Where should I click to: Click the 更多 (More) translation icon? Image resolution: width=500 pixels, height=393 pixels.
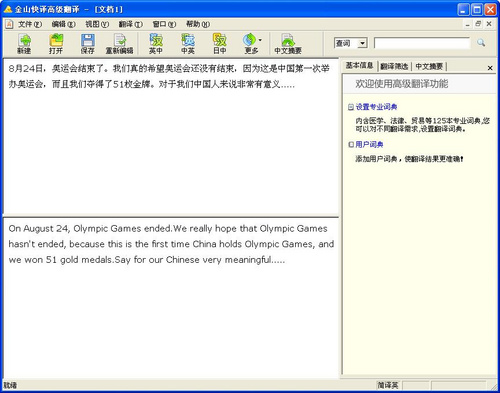tap(250, 44)
